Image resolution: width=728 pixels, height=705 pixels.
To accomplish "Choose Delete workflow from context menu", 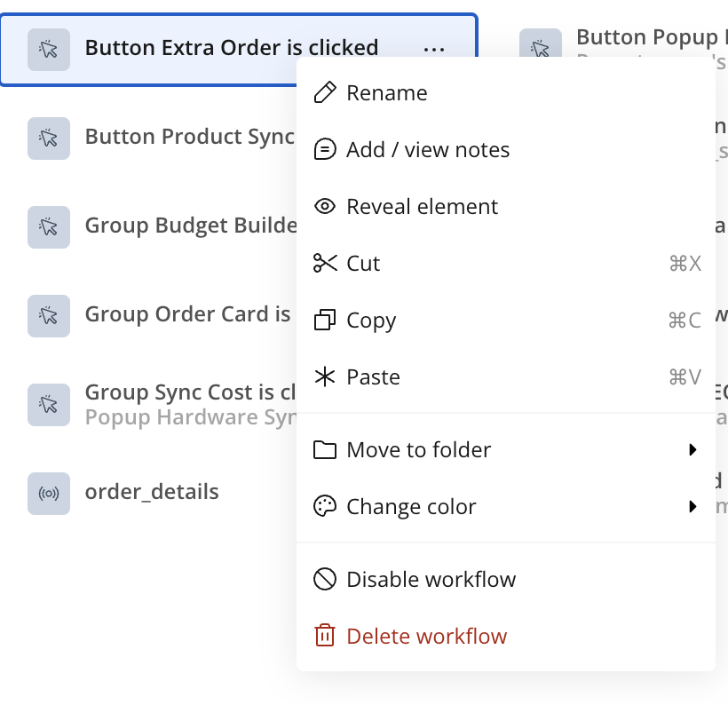I will tap(426, 637).
